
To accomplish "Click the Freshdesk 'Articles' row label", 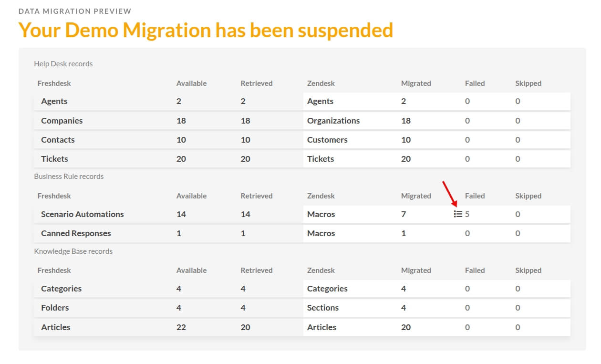I will tap(56, 327).
